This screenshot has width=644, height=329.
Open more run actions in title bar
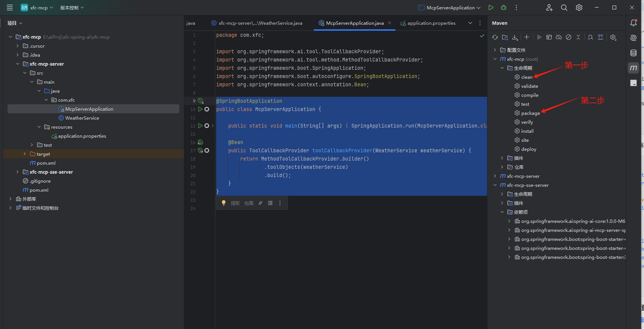pos(516,8)
